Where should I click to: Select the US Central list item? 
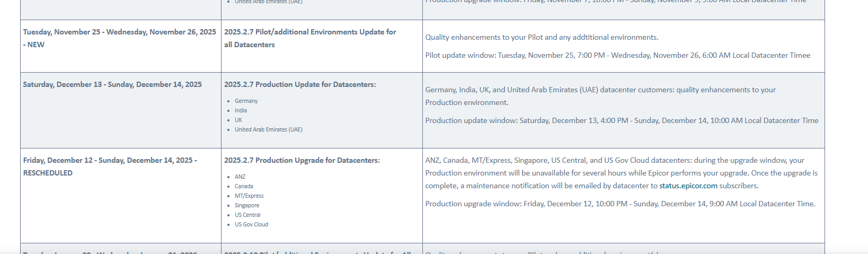(247, 215)
